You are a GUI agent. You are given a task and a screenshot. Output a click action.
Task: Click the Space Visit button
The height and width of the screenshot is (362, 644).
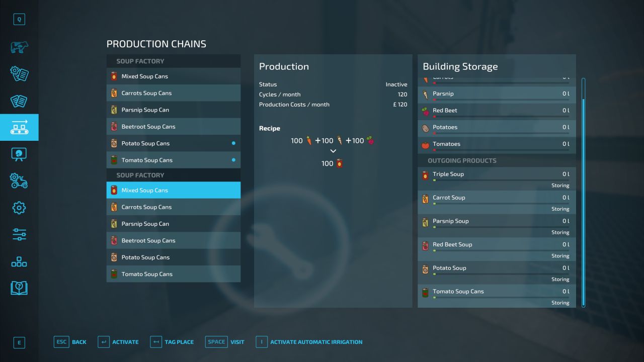coord(224,342)
